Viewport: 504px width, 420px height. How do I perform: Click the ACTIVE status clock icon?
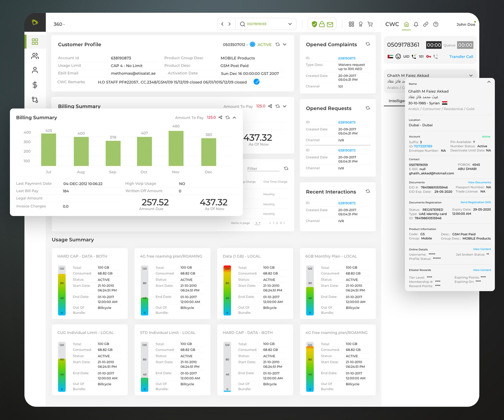[253, 44]
